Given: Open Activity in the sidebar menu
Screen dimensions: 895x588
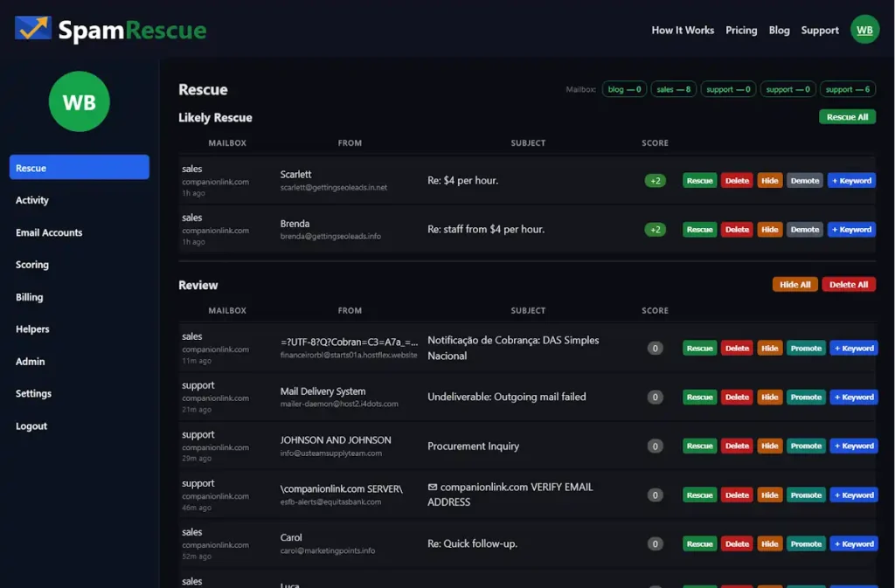Looking at the screenshot, I should tap(32, 200).
